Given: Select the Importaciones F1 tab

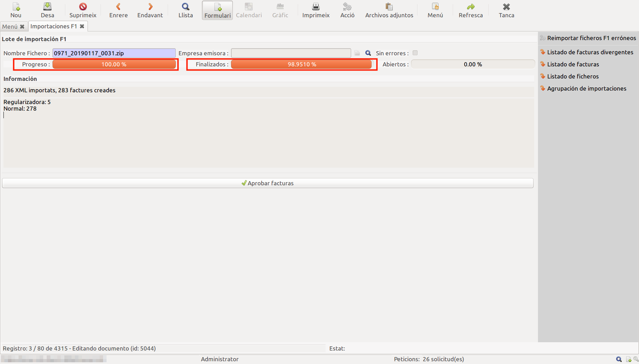Looking at the screenshot, I should coord(54,26).
